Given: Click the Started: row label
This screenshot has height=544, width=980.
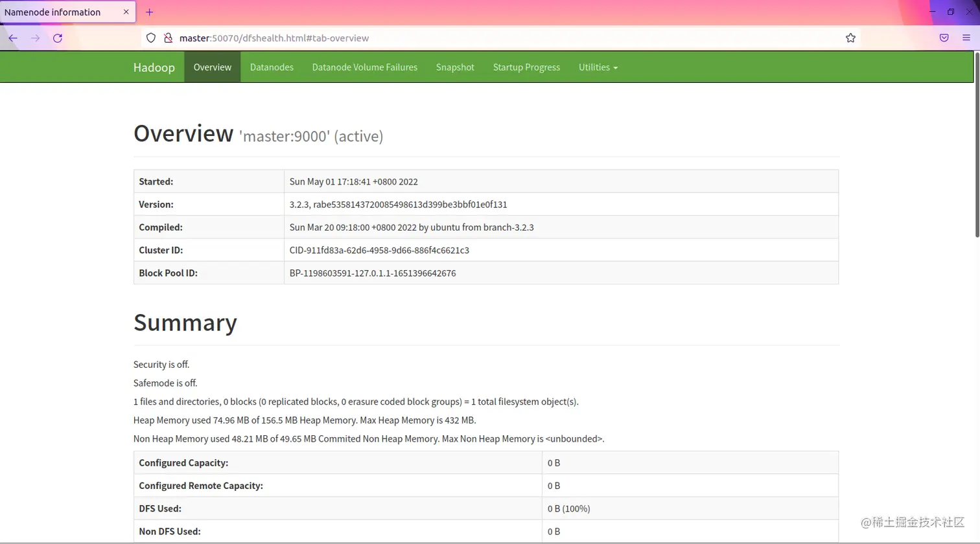Looking at the screenshot, I should [156, 182].
